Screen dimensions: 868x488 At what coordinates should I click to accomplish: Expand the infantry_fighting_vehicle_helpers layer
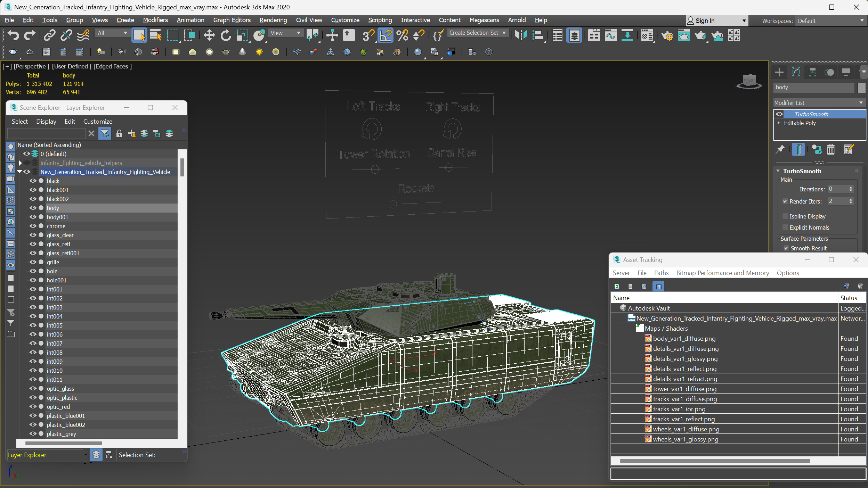coord(20,163)
